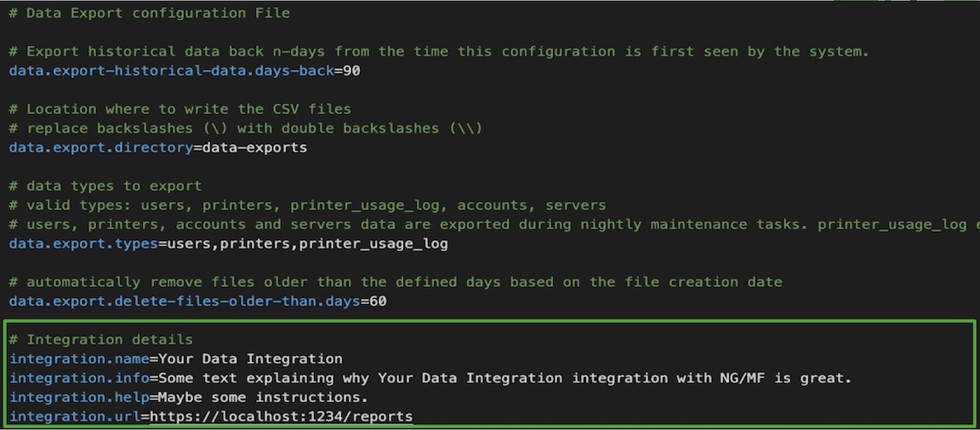Viewport: 980px width, 430px height.
Task: Place cursor on value 90
Action: pos(352,71)
